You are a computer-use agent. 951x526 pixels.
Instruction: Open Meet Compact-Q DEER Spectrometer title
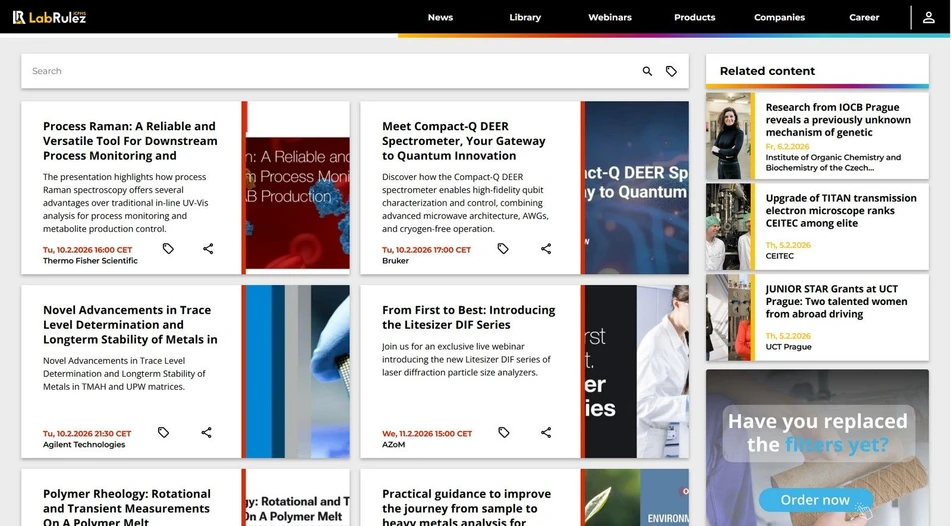tap(464, 141)
